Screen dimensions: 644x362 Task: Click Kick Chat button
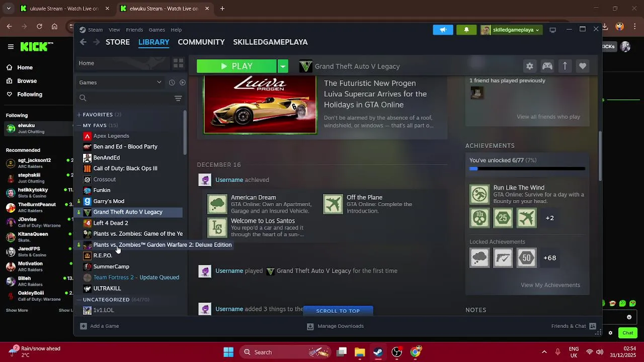[x=628, y=333]
